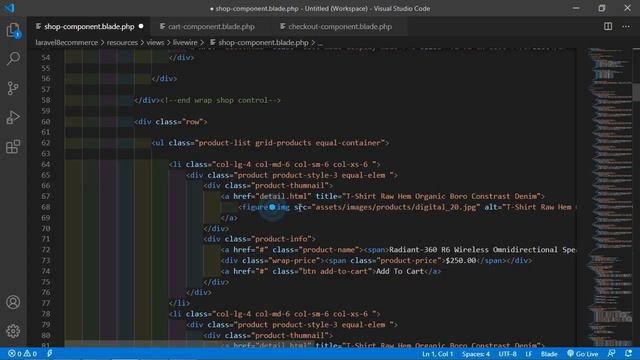Click the "detail.html" href on line 67
The height and width of the screenshot is (360, 640).
(x=283, y=196)
